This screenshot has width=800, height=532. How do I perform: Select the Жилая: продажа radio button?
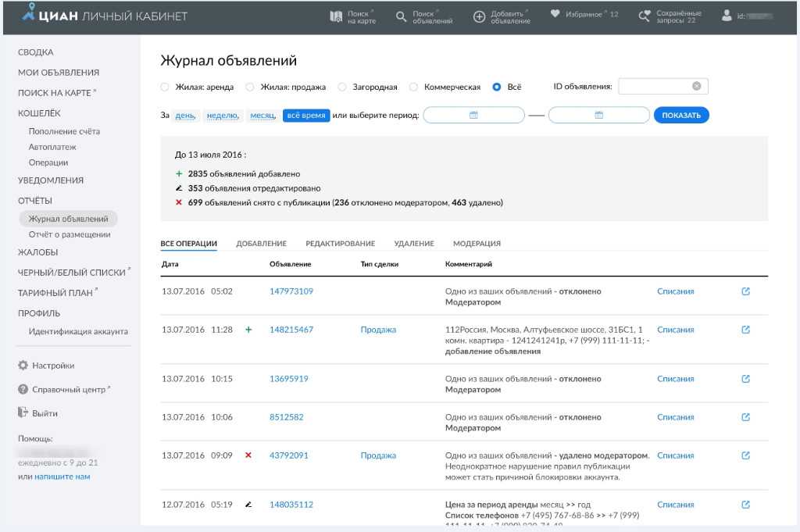[x=249, y=87]
